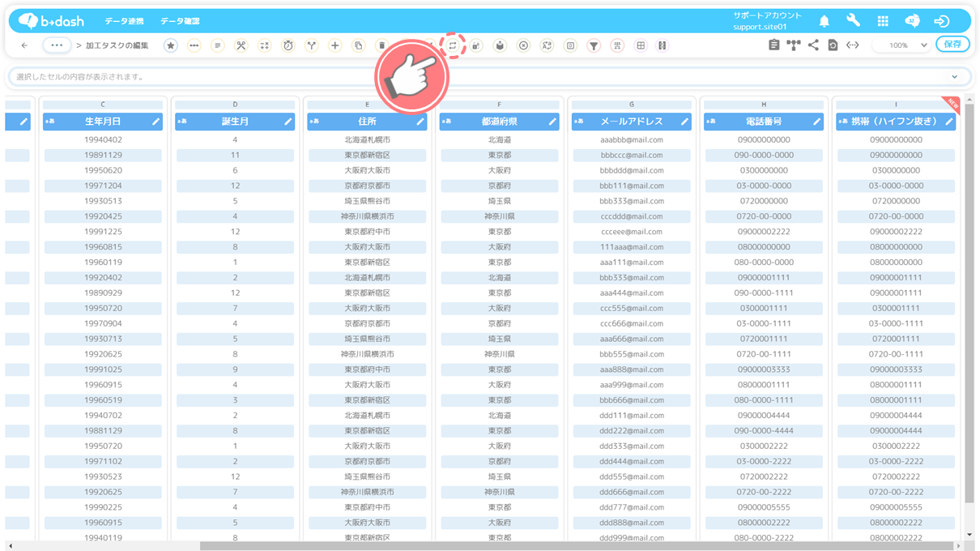Click the 保存 save button

tap(952, 45)
